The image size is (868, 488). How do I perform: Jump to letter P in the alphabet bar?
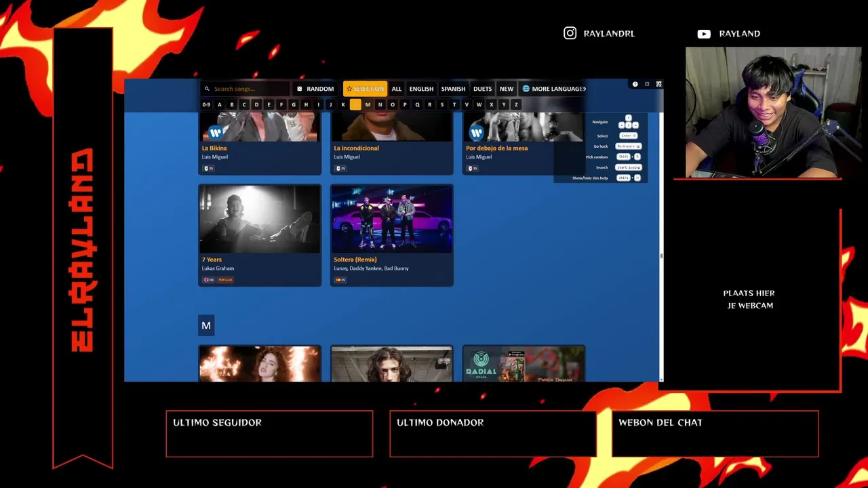tap(405, 105)
